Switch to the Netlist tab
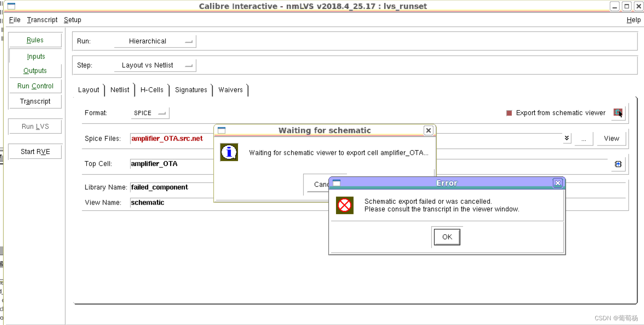This screenshot has height=325, width=644. 120,90
